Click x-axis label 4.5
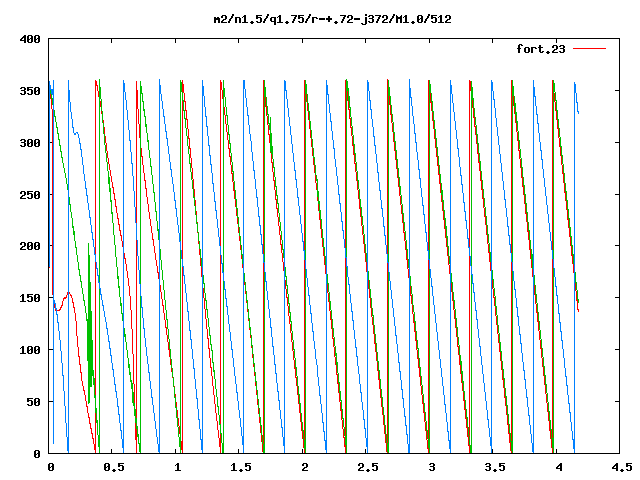Viewport: 640px width, 480px height. coord(622,467)
